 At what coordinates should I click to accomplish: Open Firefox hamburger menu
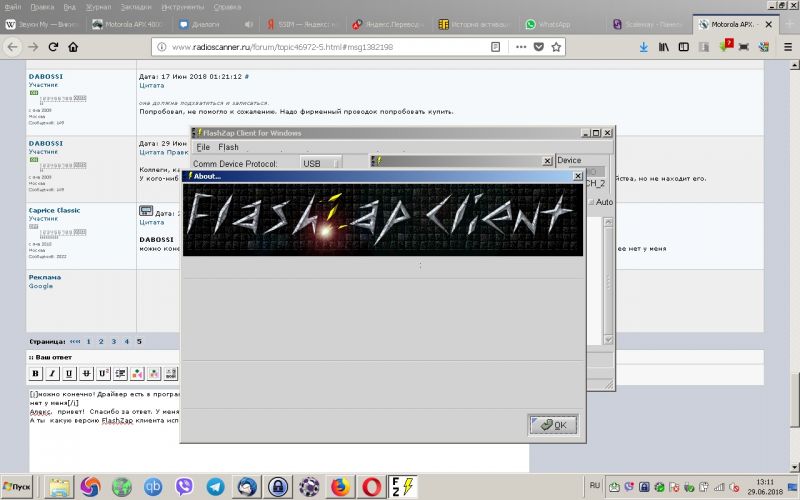pyautogui.click(x=788, y=47)
